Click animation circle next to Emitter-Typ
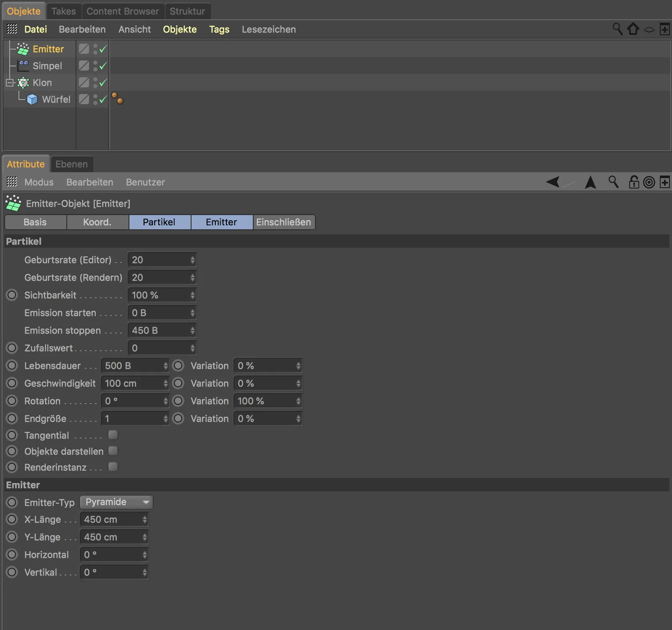 coord(12,502)
